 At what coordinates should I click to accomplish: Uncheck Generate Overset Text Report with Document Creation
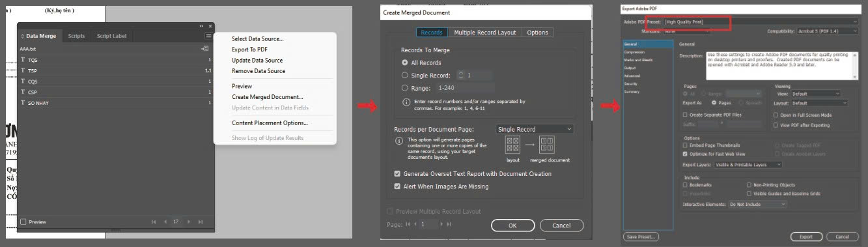click(398, 174)
